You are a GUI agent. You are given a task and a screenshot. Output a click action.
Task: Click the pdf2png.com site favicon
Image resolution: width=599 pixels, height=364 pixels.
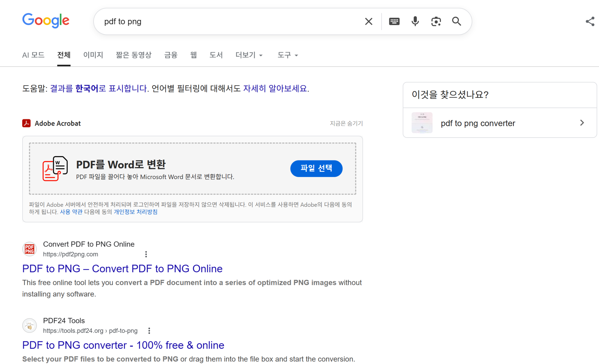point(30,249)
